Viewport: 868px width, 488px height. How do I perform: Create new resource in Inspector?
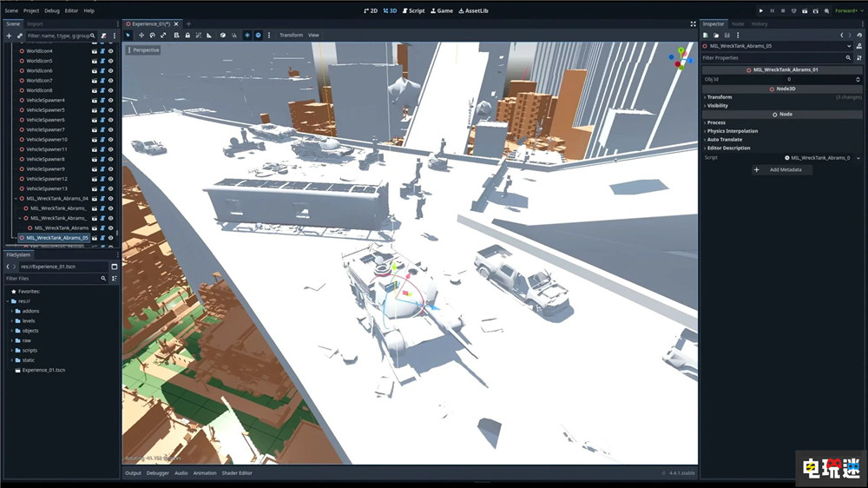(705, 35)
